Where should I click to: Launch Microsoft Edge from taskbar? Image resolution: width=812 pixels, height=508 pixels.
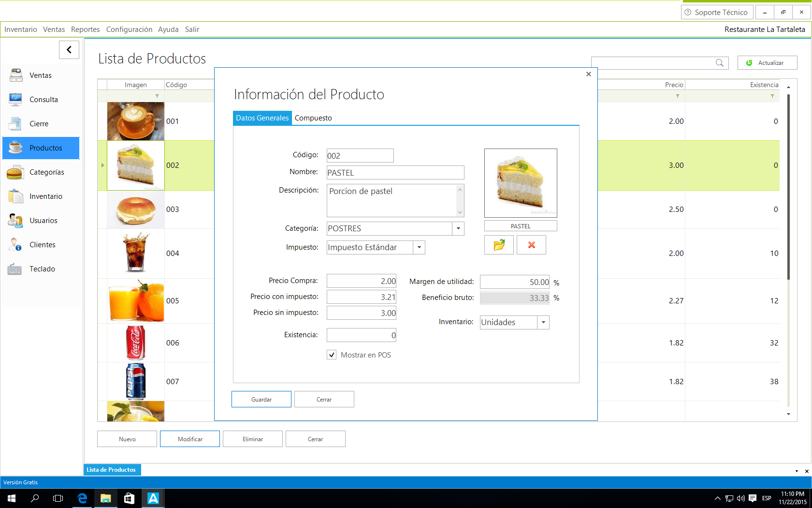pos(82,498)
